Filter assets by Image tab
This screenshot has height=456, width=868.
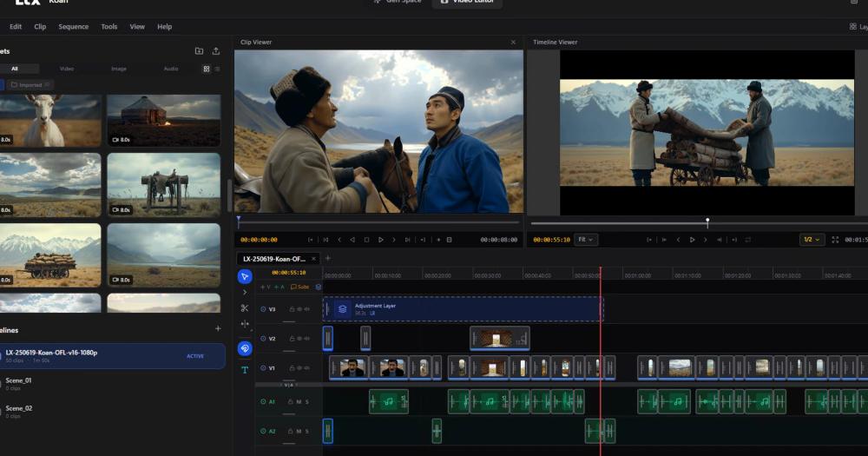(x=119, y=69)
